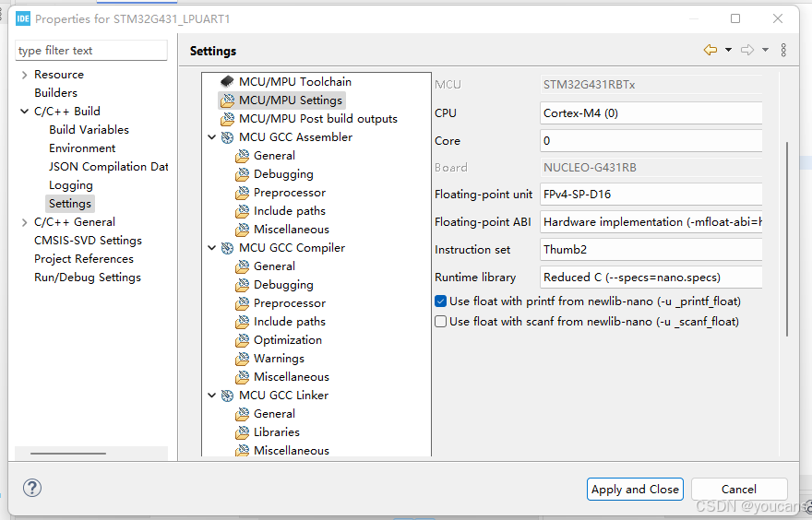Click the Assembler General folder icon
This screenshot has height=520, width=812.
tap(242, 156)
